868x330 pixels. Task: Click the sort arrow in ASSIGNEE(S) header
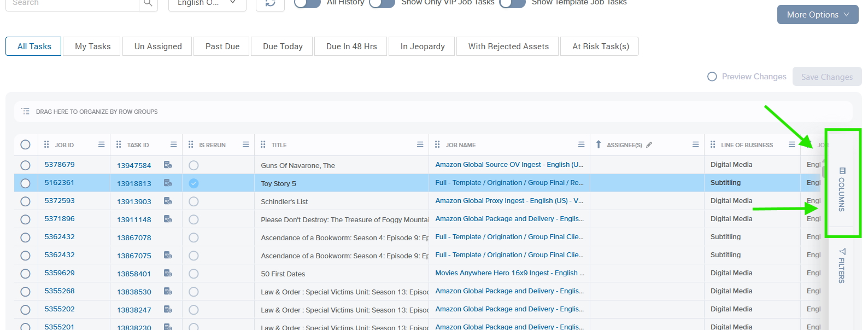click(x=599, y=144)
